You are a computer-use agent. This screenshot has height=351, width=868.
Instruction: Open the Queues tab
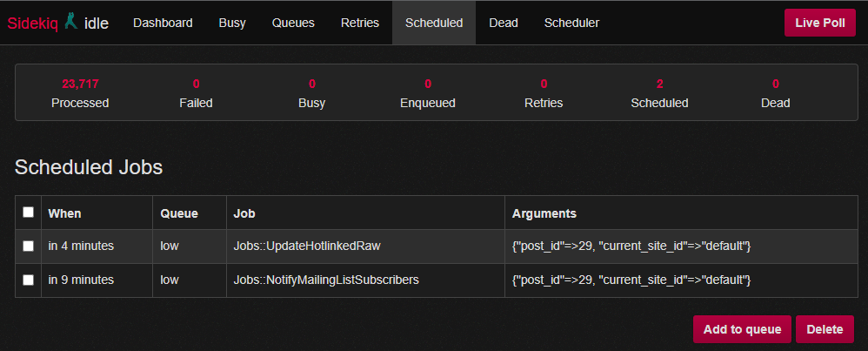293,23
